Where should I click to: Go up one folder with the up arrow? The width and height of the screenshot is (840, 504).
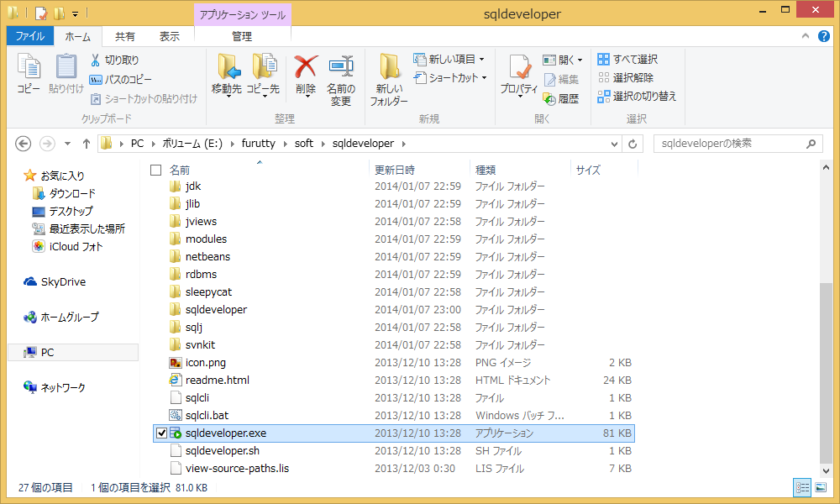pyautogui.click(x=86, y=144)
